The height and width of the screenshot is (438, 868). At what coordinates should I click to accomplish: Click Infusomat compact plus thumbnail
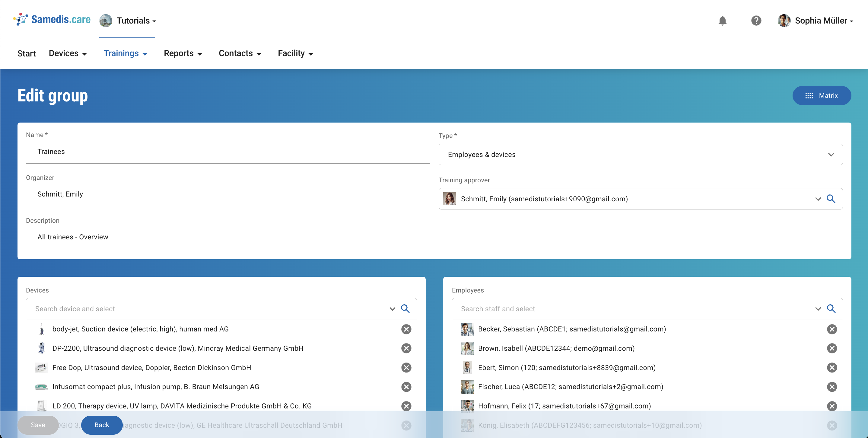[x=41, y=387]
